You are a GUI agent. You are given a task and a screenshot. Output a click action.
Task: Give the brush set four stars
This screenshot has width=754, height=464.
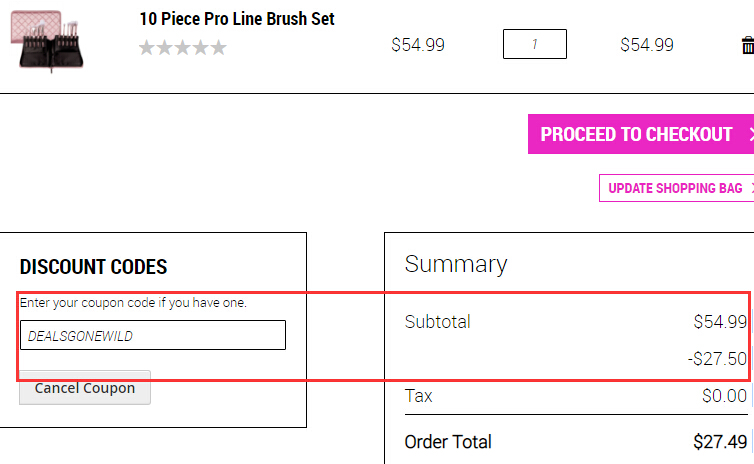[x=201, y=48]
